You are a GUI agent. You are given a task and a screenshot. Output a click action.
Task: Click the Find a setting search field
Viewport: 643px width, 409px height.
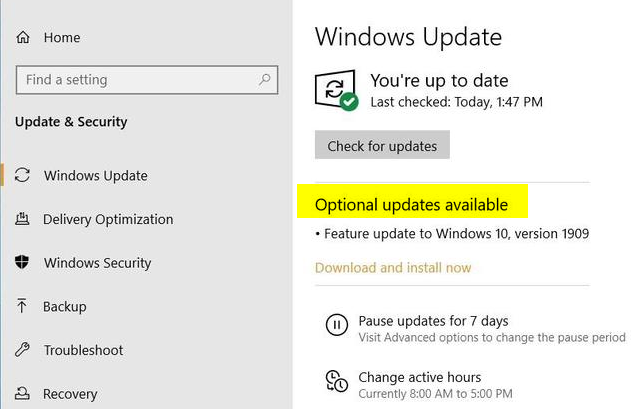click(147, 80)
